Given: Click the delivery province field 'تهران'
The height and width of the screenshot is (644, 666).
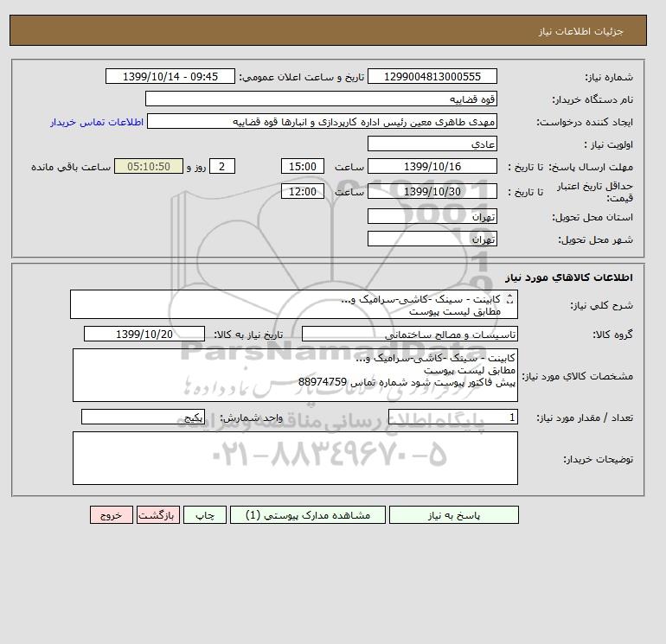Looking at the screenshot, I should tap(432, 216).
